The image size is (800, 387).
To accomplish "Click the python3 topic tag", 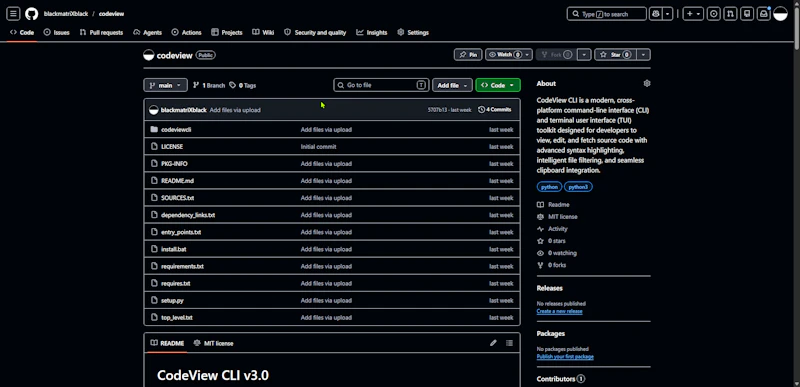I will coord(578,187).
